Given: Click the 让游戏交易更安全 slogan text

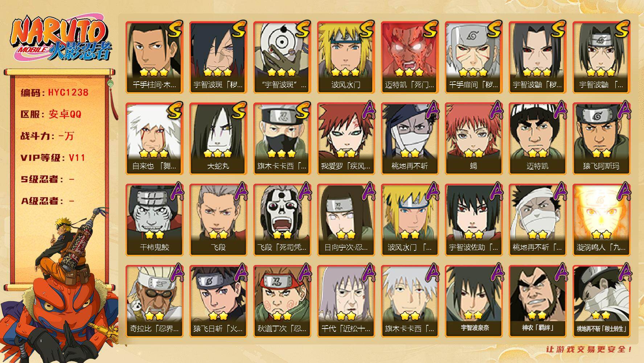Looking at the screenshot, I should pos(590,349).
